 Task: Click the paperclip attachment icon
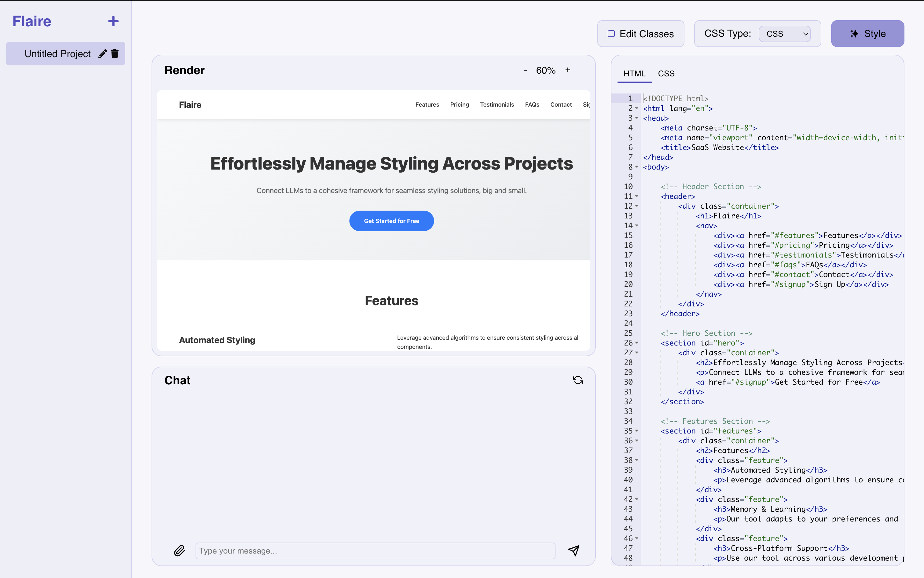(179, 551)
